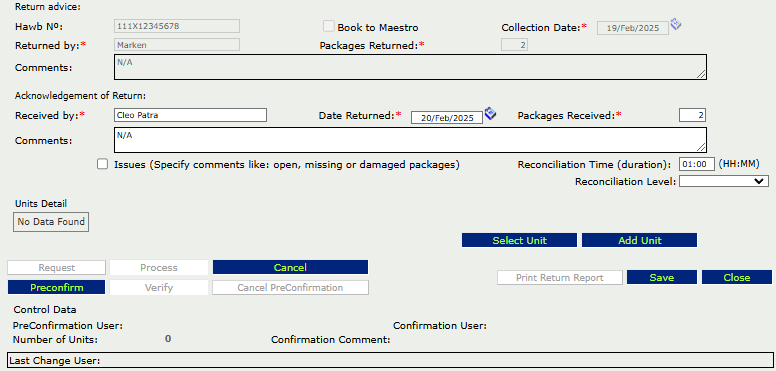Click the Preconfirm button
Viewport: 776px width, 371px height.
(x=56, y=287)
